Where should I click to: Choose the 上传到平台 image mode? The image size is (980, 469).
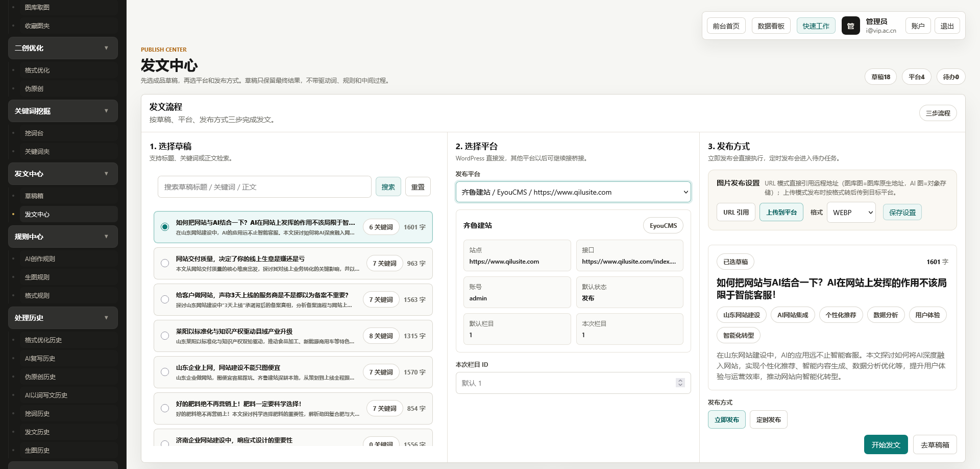click(781, 212)
